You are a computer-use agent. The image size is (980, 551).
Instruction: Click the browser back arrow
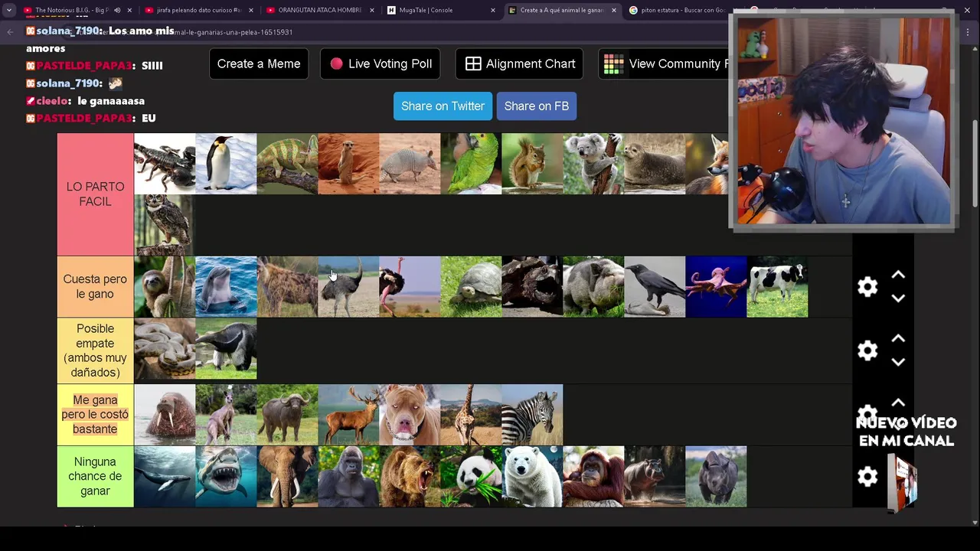[x=10, y=32]
